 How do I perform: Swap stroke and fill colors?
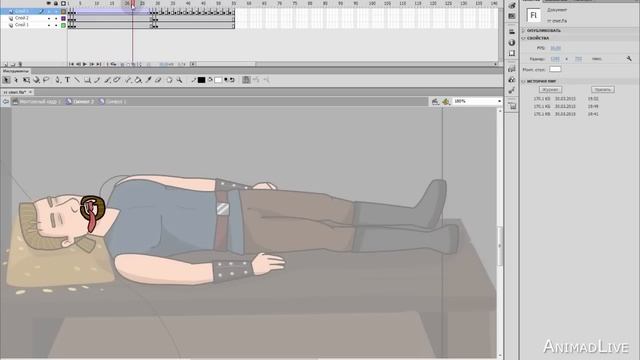tap(232, 80)
